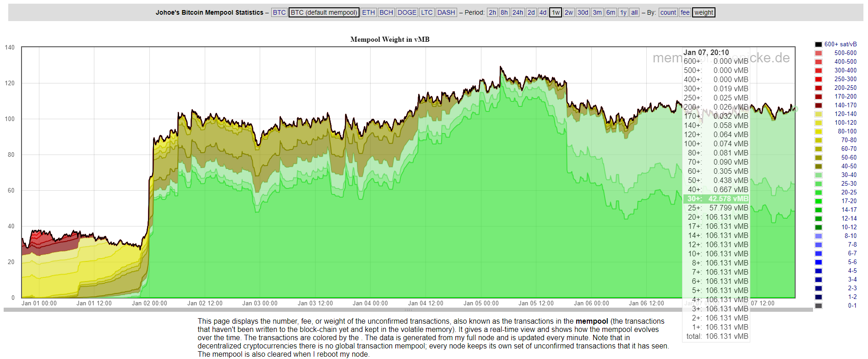Set period to 4d
868x359 pixels.
[x=543, y=12]
